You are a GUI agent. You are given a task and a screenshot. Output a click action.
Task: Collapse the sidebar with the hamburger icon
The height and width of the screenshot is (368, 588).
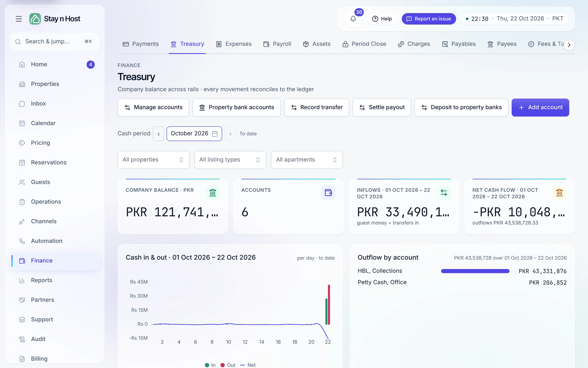(x=19, y=19)
